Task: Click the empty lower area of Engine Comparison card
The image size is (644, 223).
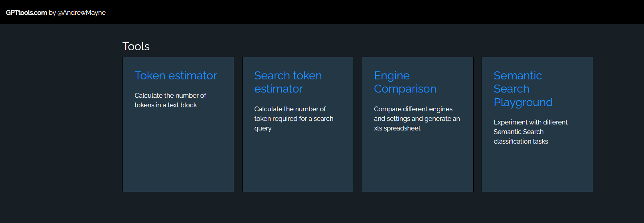Action: [417, 168]
